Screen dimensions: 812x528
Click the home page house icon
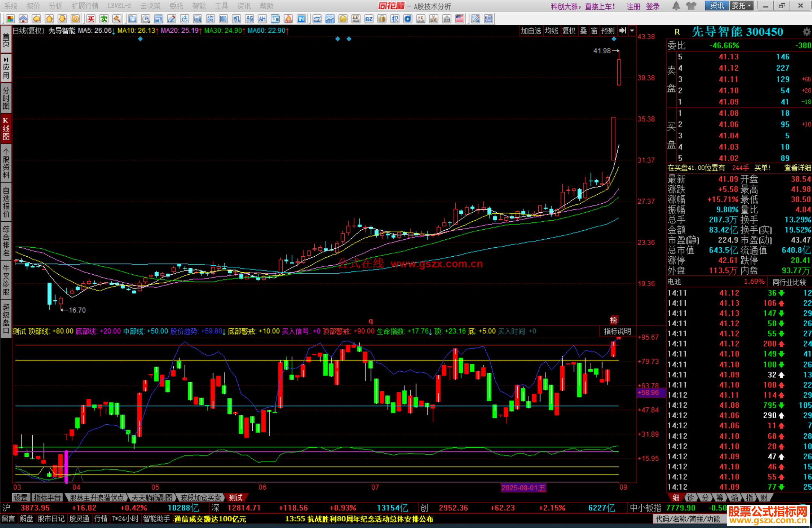click(x=23, y=19)
